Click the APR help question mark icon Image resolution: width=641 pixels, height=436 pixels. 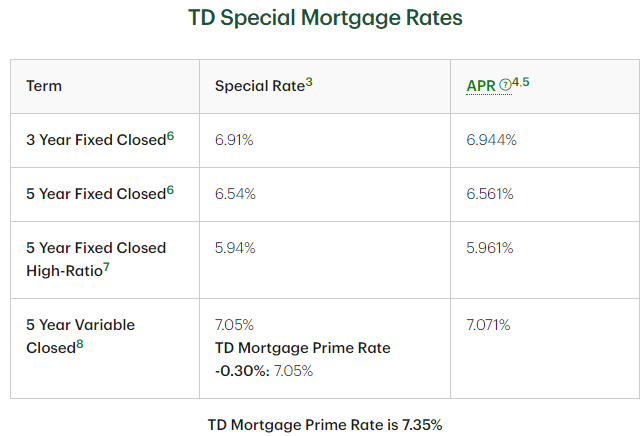(x=504, y=86)
